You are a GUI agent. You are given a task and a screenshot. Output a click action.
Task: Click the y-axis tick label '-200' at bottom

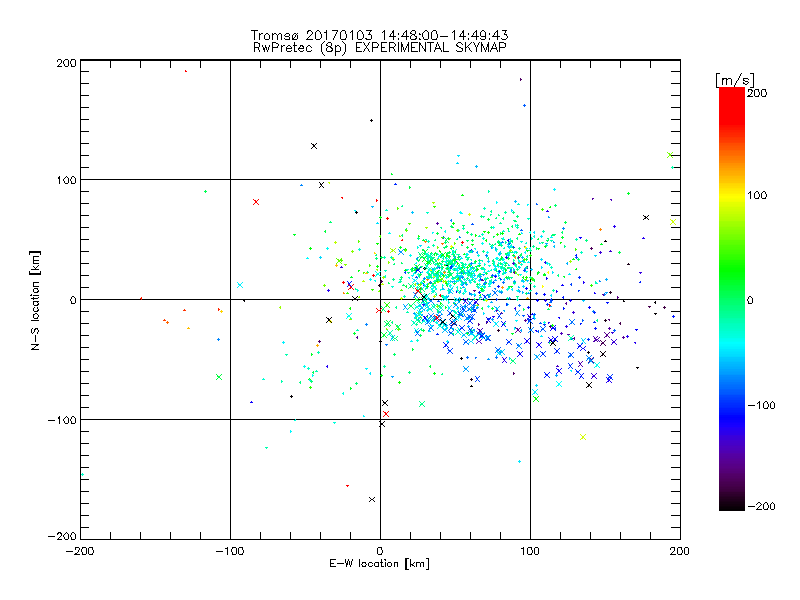[x=62, y=536]
